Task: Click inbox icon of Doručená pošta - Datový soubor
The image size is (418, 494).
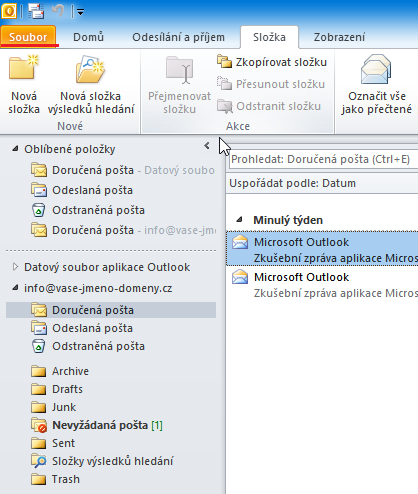Action: (x=39, y=170)
